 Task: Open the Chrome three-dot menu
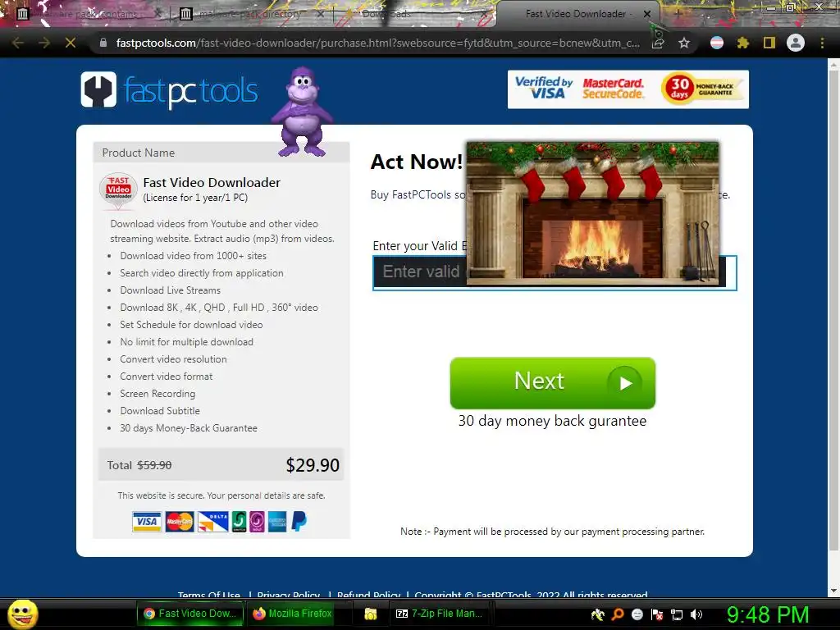822,43
